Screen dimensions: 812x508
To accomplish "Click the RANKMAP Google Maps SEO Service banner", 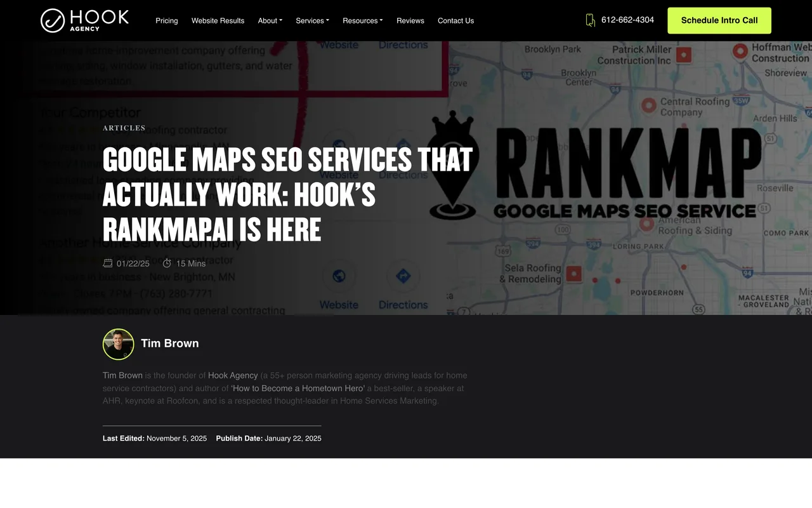I will [595, 166].
